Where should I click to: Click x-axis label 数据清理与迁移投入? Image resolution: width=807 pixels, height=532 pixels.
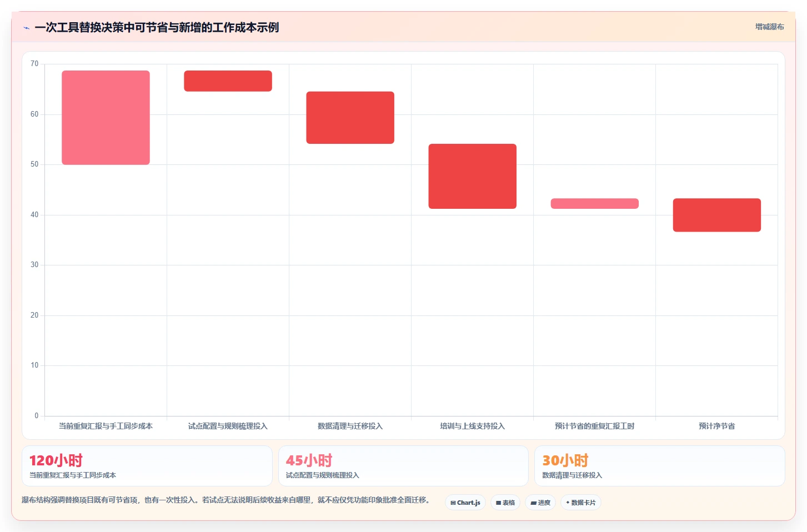pyautogui.click(x=350, y=426)
